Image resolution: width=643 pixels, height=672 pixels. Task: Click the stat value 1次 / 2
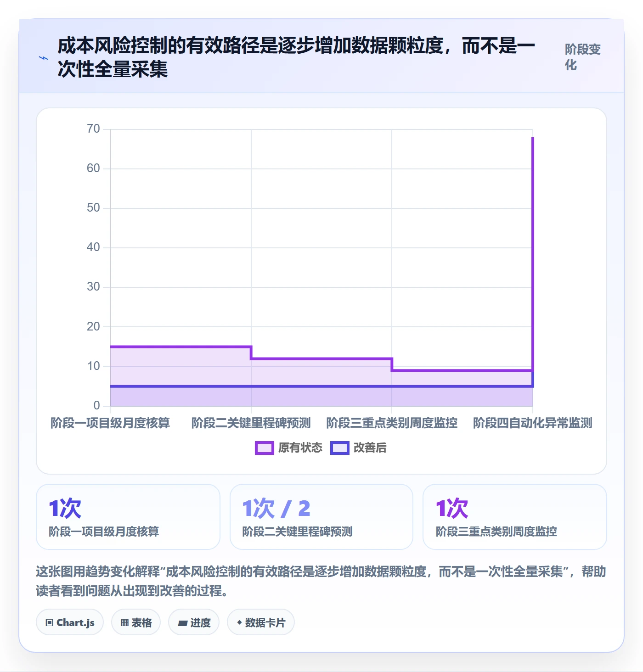(x=276, y=509)
